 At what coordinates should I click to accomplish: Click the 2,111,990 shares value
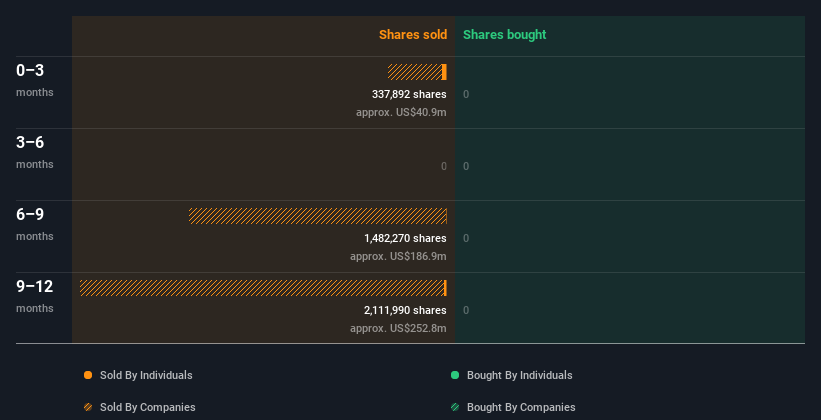[x=405, y=310]
